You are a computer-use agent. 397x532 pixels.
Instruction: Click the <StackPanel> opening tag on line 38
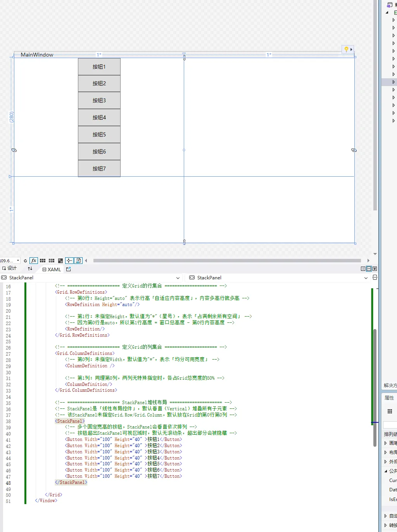click(x=70, y=421)
